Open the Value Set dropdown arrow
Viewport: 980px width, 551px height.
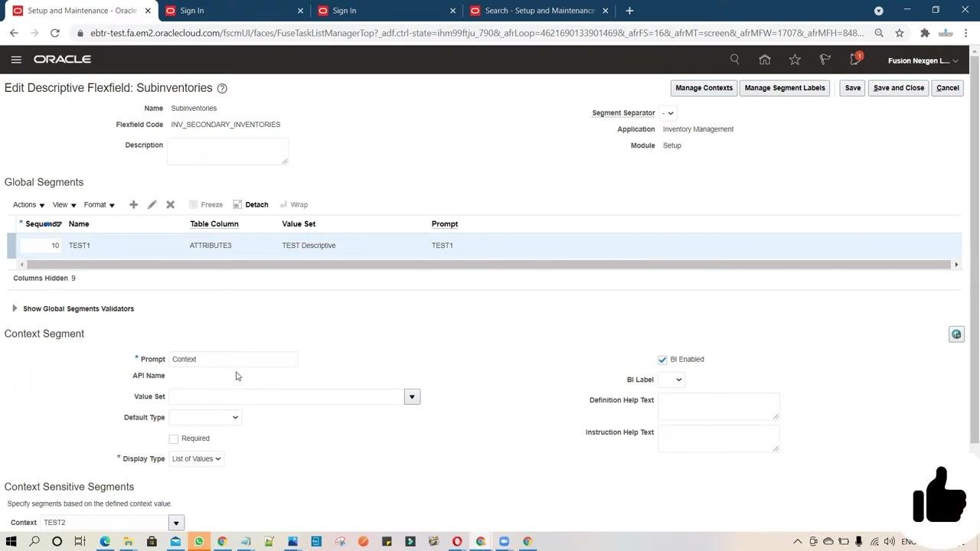click(412, 396)
